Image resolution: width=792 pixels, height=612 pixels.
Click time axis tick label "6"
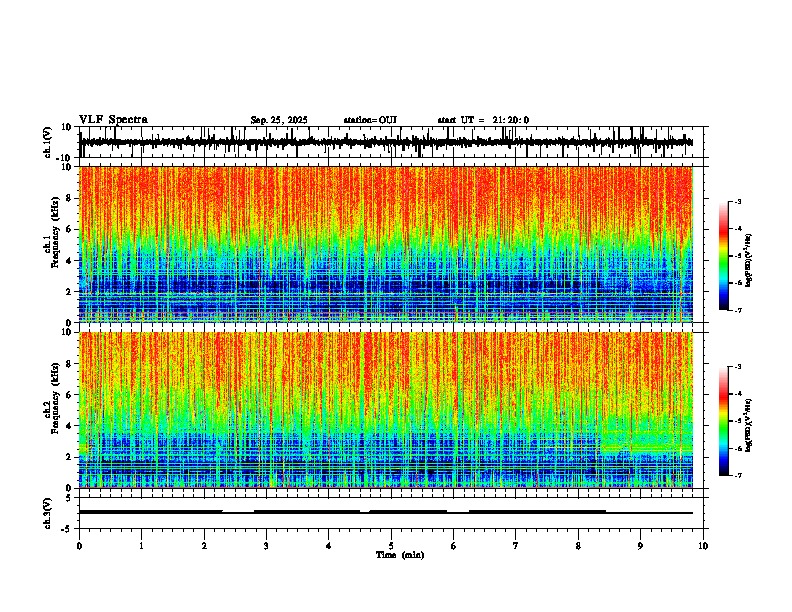[454, 546]
